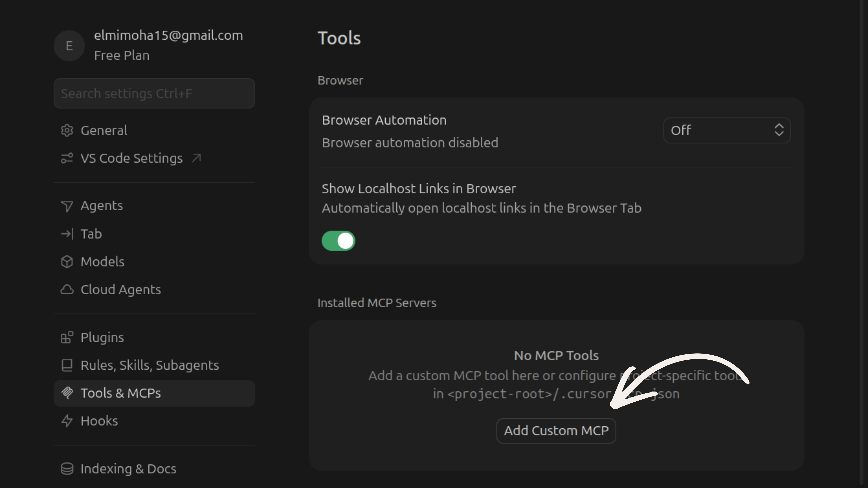Image resolution: width=868 pixels, height=488 pixels.
Task: Open VS Code Settings link
Action: tap(154, 158)
